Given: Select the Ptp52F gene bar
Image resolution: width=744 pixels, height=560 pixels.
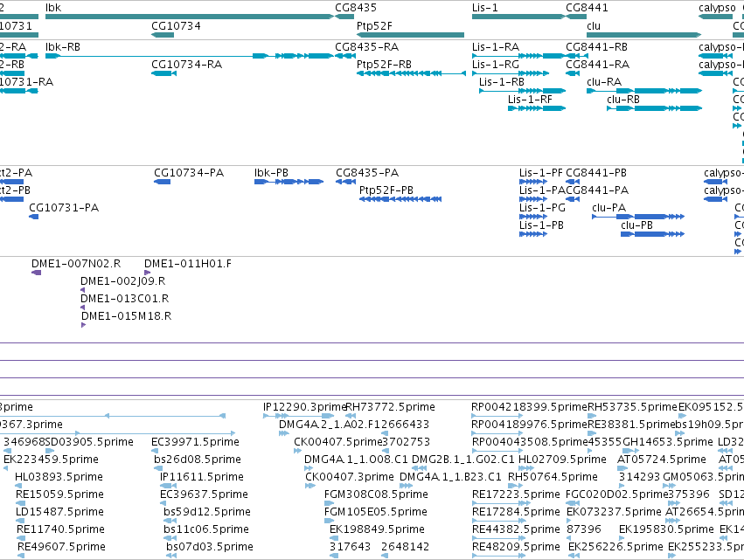Looking at the screenshot, I should (410, 35).
